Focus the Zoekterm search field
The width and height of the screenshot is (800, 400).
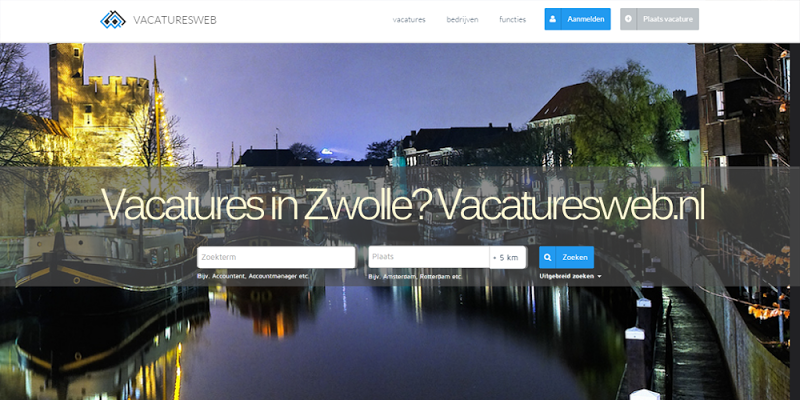(276, 257)
